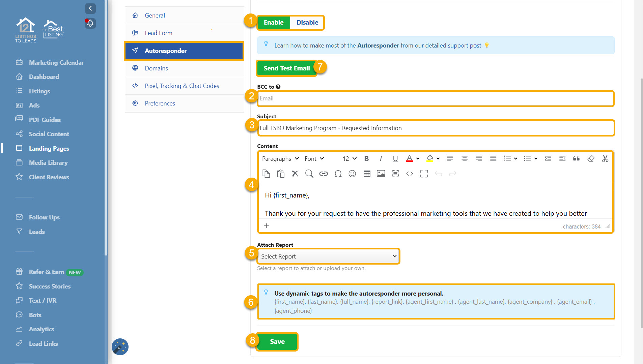Open the emoji picker icon
Viewport: 643px width, 364px height.
tap(352, 174)
